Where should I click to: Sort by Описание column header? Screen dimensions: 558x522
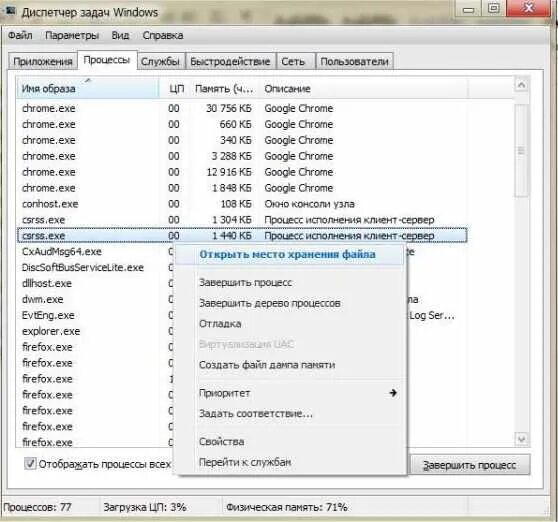pos(363,89)
